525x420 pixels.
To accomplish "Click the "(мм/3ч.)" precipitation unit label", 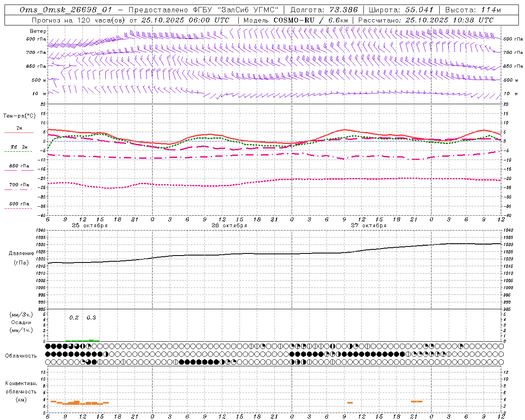I will point(21,315).
